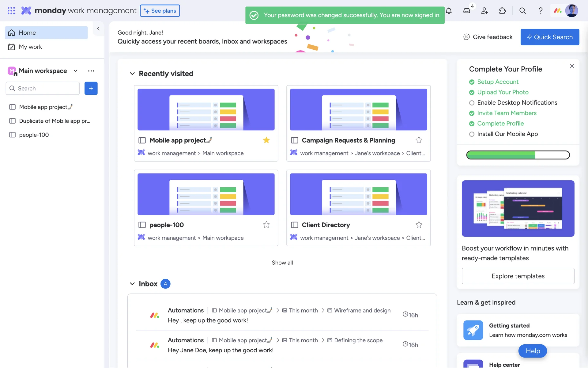Open the help question mark icon
The image size is (588, 368).
coord(541,11)
